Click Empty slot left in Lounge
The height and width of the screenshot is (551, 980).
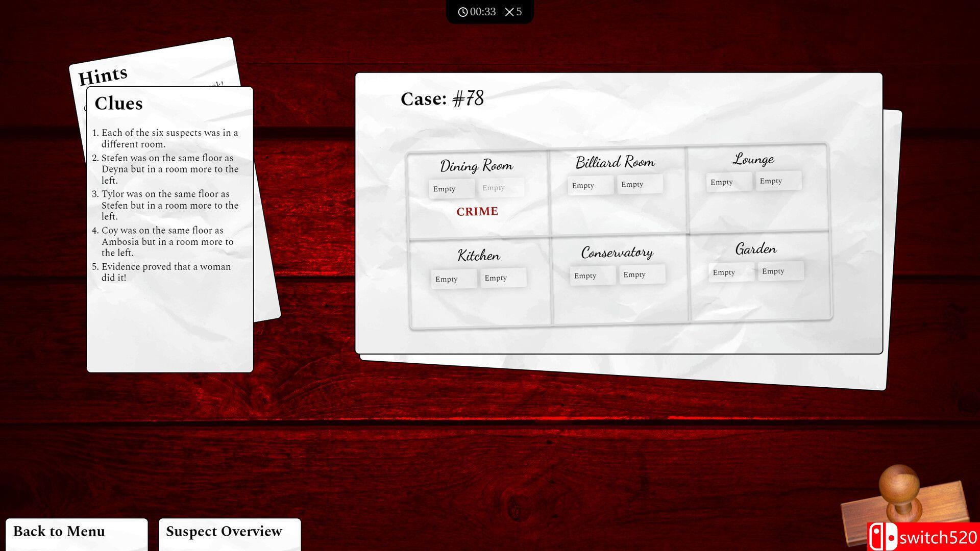[723, 181]
